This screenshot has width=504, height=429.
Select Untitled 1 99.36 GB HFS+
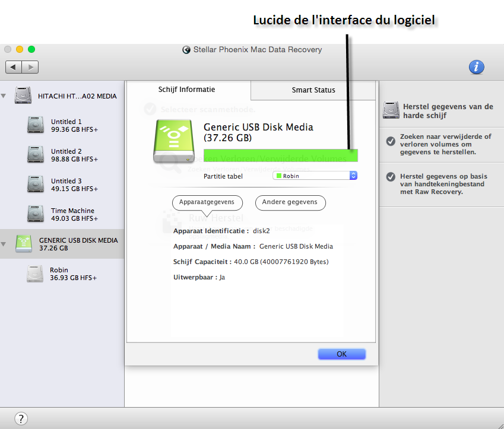(74, 126)
